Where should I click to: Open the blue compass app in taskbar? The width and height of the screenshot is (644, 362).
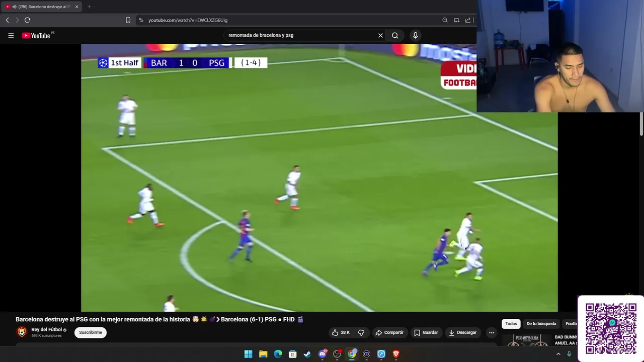click(x=381, y=354)
